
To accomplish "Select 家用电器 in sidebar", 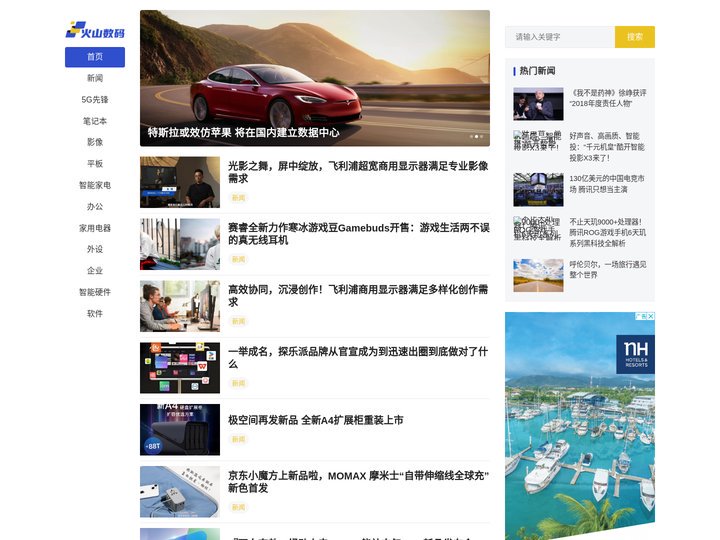I will click(x=95, y=228).
